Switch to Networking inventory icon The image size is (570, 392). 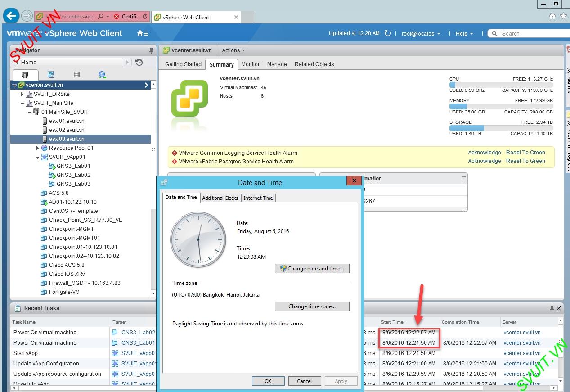(x=102, y=75)
